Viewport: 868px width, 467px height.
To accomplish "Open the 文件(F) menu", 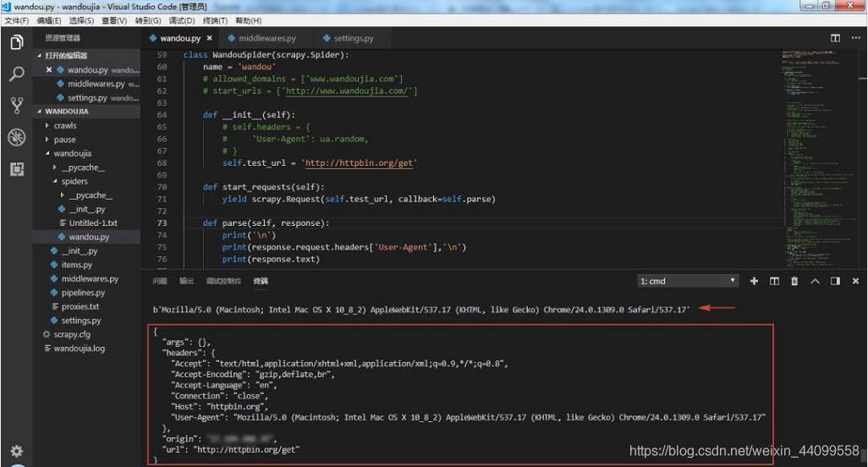I will (17, 20).
